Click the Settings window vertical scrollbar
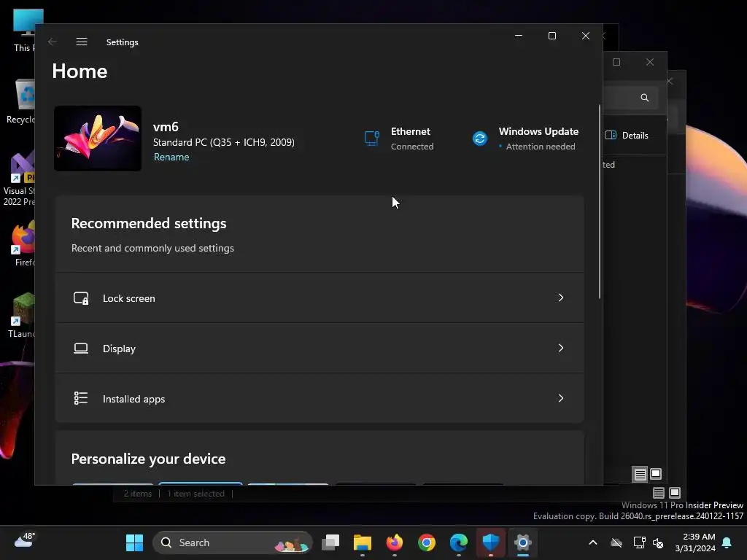 pyautogui.click(x=600, y=202)
